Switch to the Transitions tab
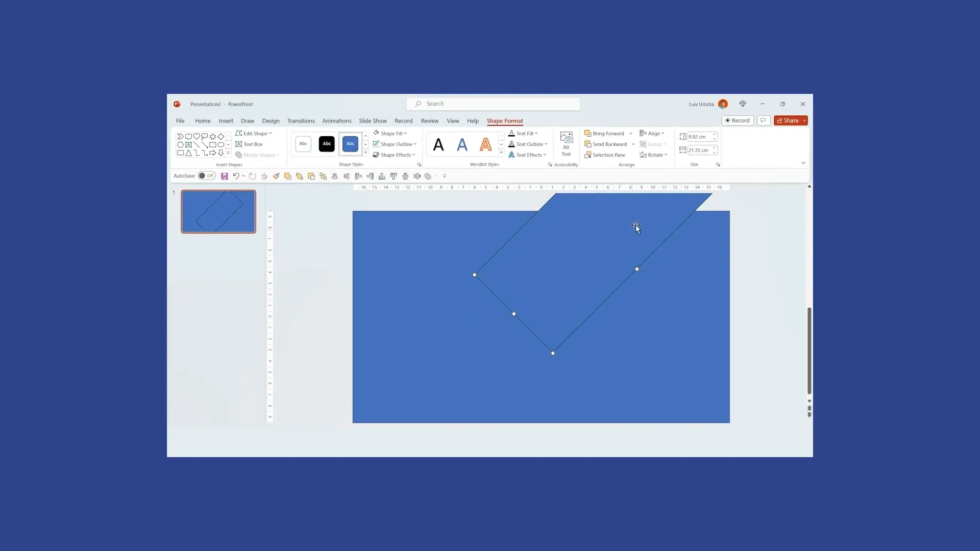The image size is (980, 551). tap(301, 121)
